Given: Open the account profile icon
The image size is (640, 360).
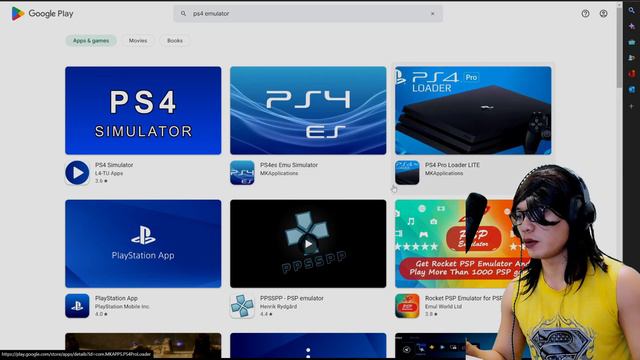Looking at the screenshot, I should click(603, 13).
